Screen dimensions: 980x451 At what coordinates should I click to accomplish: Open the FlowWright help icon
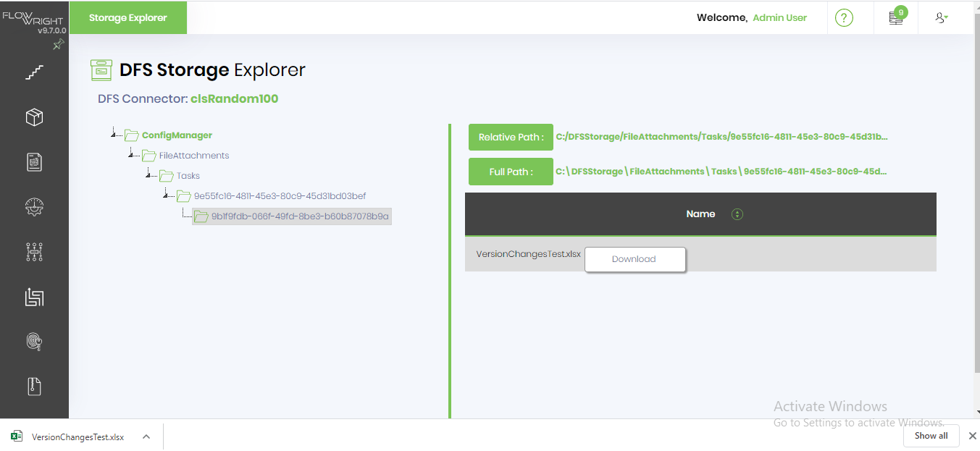[x=844, y=17]
